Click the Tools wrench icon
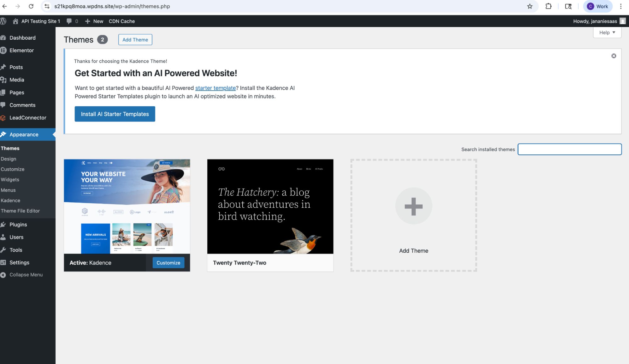629x364 pixels. pyautogui.click(x=3, y=250)
